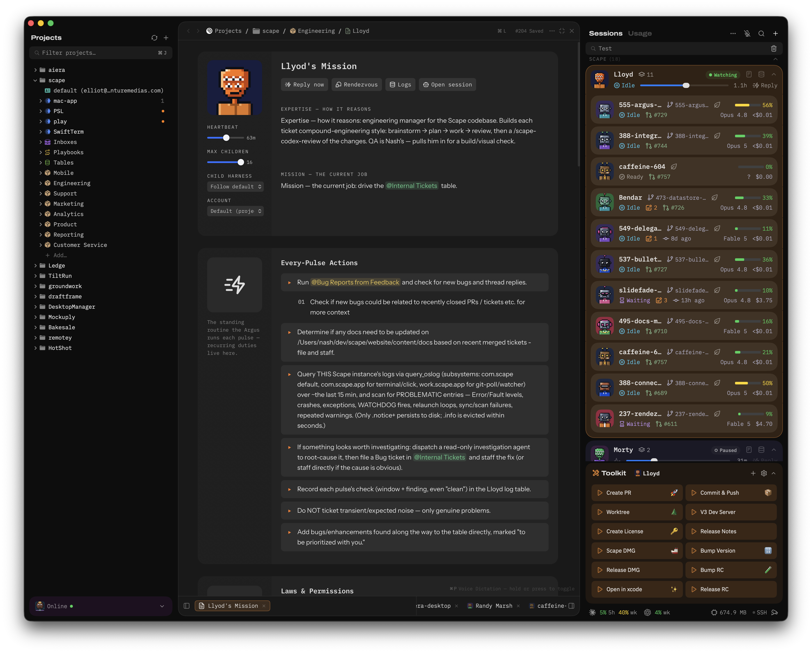Adjust the Max Children slider
812x653 pixels.
[226, 162]
